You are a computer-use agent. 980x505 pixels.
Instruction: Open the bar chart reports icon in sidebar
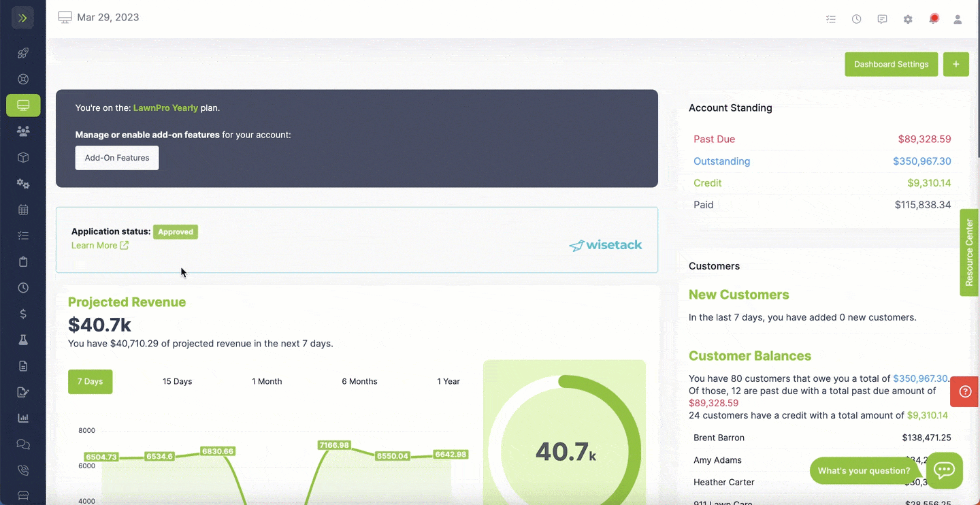click(23, 418)
